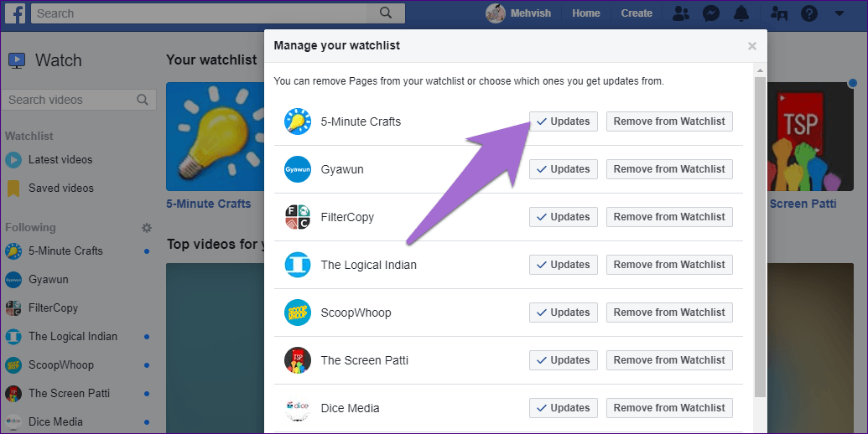Click the sidebar The Screen Patti avatar
This screenshot has height=434, width=868.
pos(13,394)
